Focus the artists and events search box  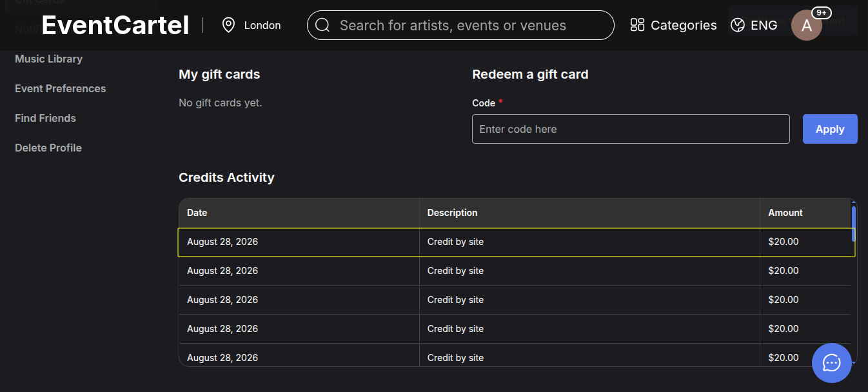tap(460, 25)
